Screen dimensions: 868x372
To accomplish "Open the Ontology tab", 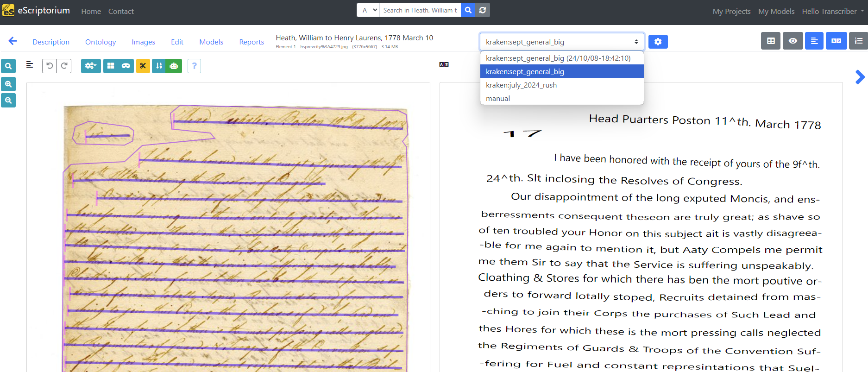I will (101, 42).
